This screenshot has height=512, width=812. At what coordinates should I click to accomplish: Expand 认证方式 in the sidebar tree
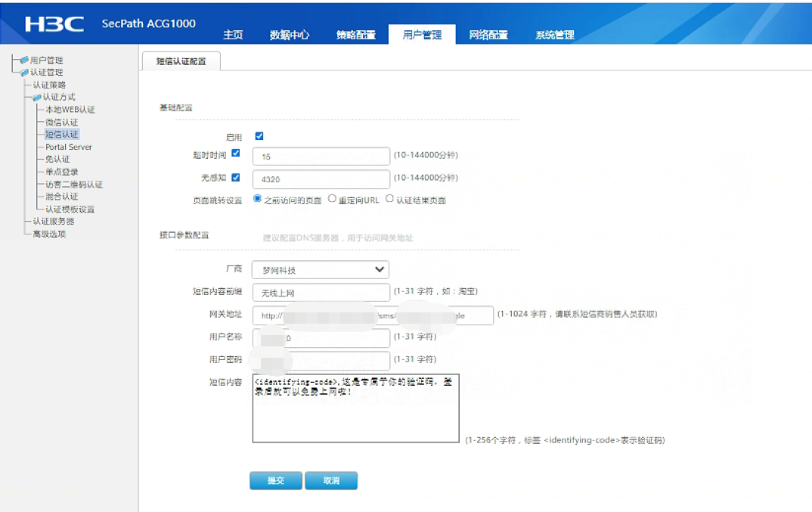pos(59,98)
